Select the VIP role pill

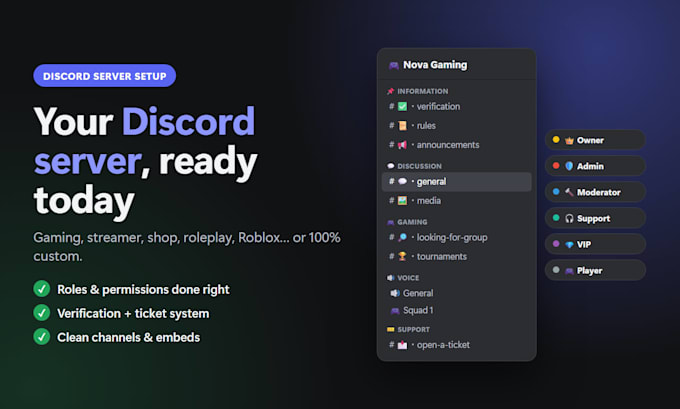point(595,244)
